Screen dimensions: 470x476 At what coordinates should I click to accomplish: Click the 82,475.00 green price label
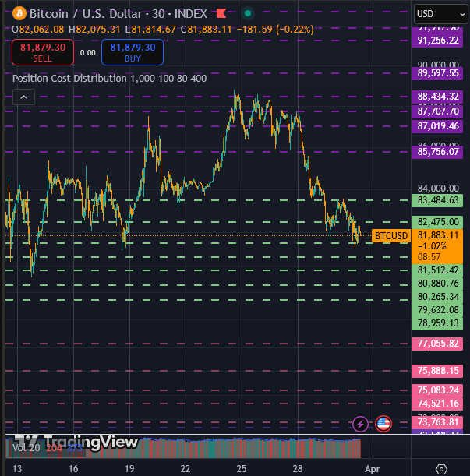[x=437, y=222]
